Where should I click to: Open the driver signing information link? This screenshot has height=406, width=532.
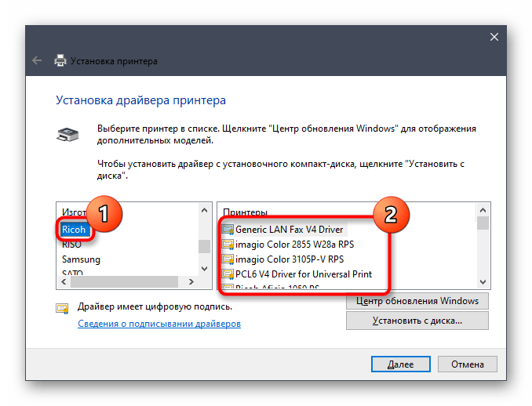pyautogui.click(x=159, y=323)
